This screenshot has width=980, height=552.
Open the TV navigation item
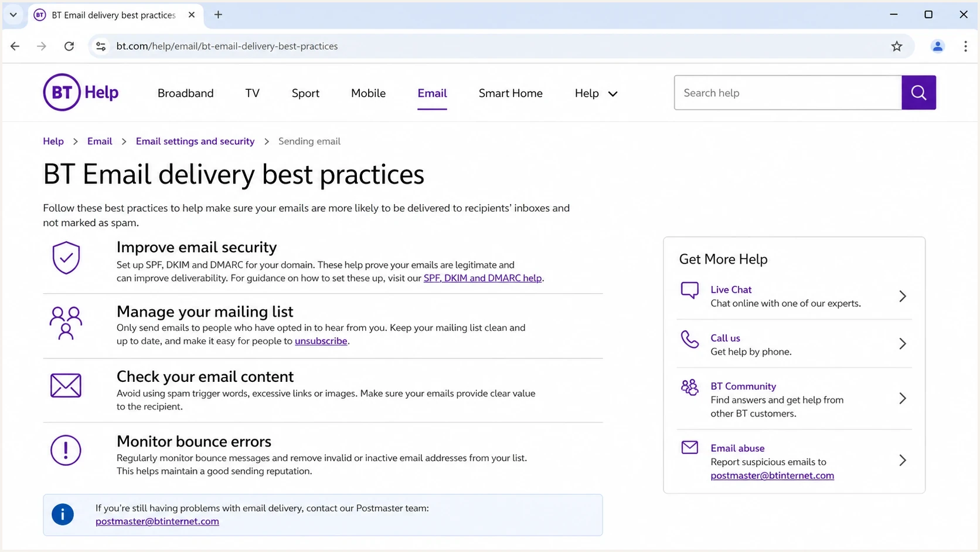click(x=252, y=93)
